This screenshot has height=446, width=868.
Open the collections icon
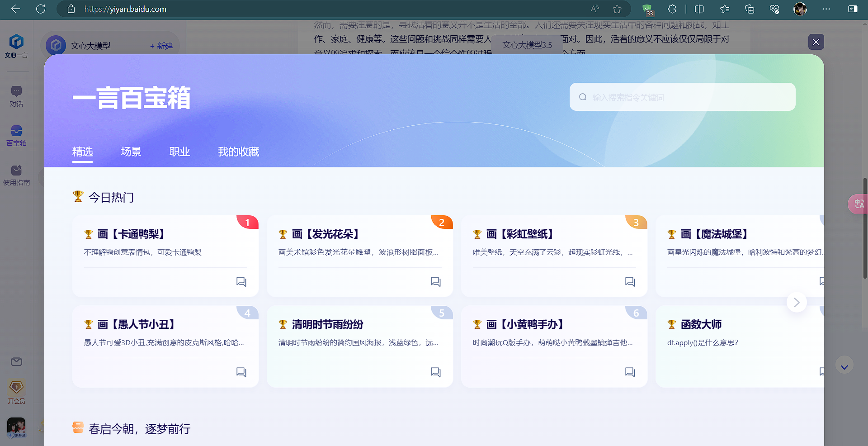(750, 9)
